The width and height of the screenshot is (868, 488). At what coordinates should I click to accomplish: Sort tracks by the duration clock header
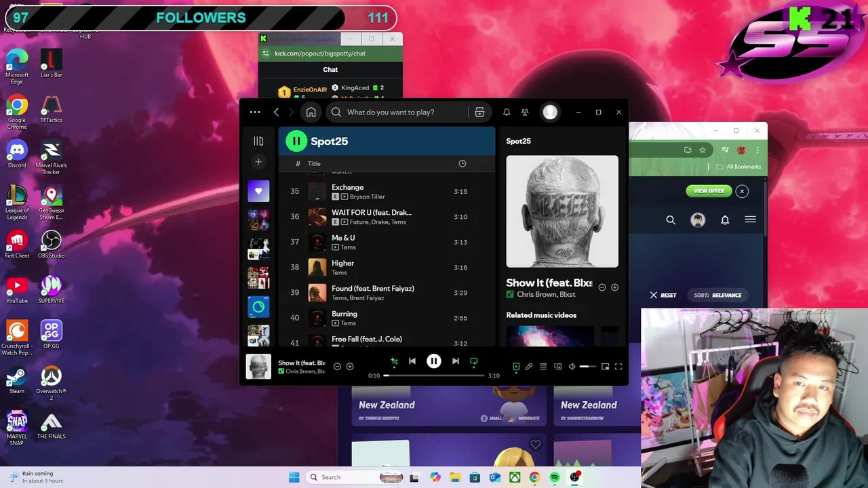coord(462,163)
